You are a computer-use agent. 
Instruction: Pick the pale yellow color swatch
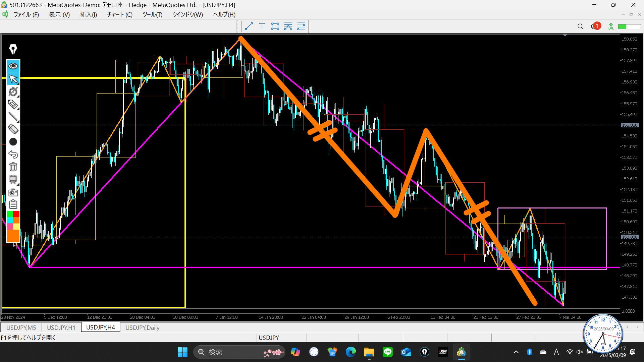pos(16,226)
